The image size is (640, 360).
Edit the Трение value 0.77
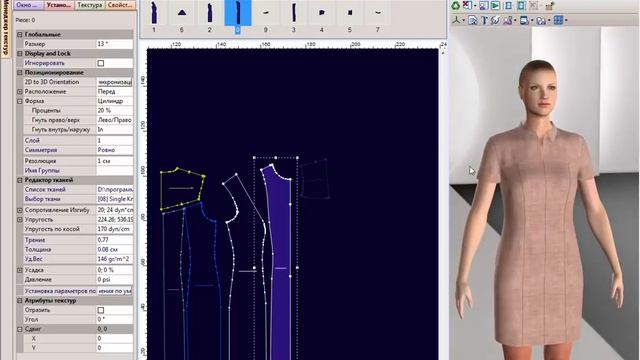point(115,240)
